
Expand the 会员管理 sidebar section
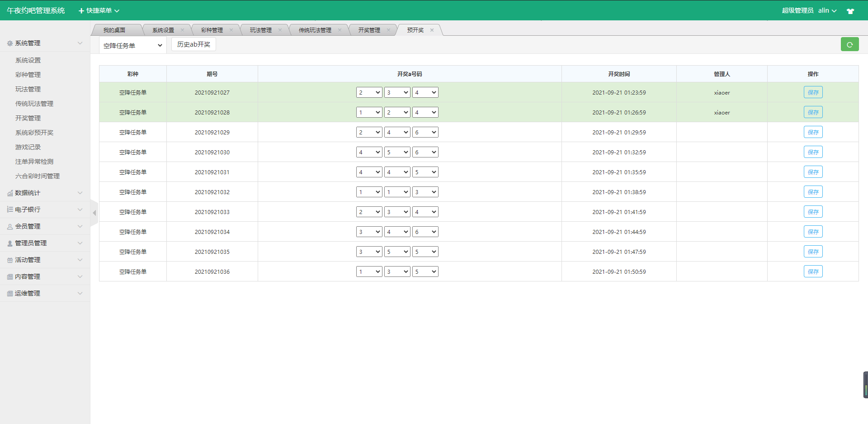click(x=44, y=226)
